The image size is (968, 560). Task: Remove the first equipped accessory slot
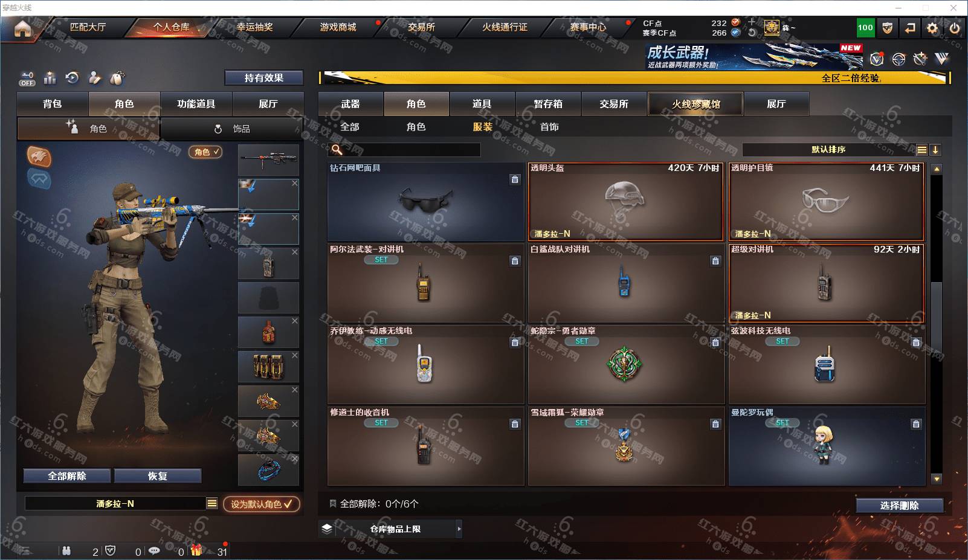click(x=295, y=183)
